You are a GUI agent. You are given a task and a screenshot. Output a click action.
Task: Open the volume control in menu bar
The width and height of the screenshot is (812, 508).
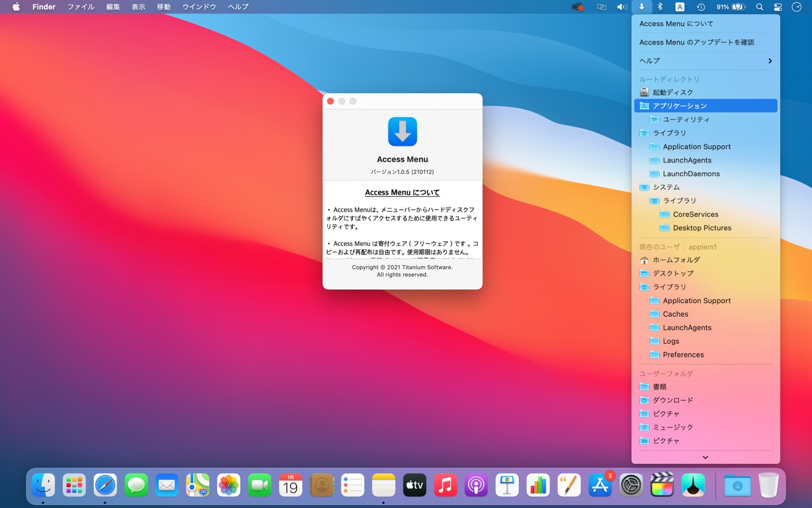pyautogui.click(x=622, y=7)
